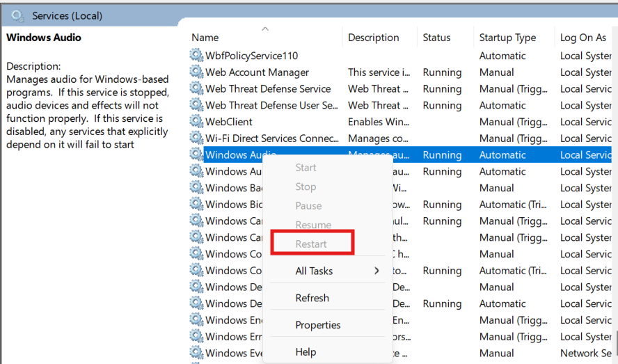Sort services by Name column header
618x364 pixels.
[205, 38]
